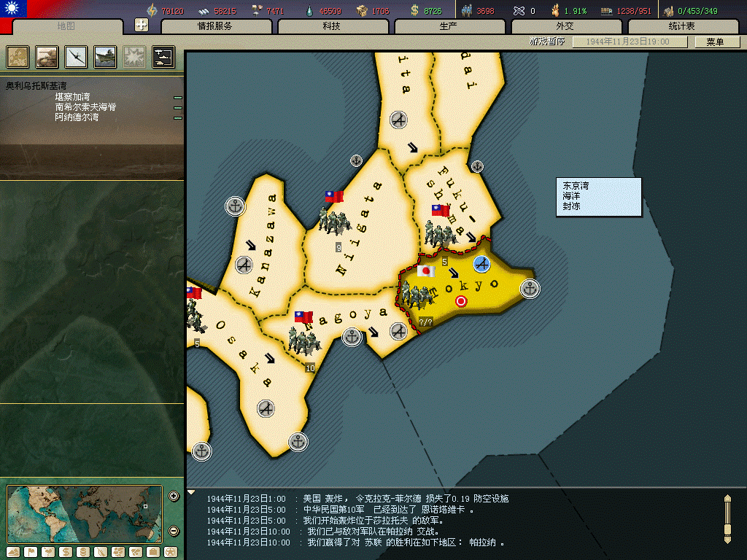Open the land units (tank) list

pos(47,57)
